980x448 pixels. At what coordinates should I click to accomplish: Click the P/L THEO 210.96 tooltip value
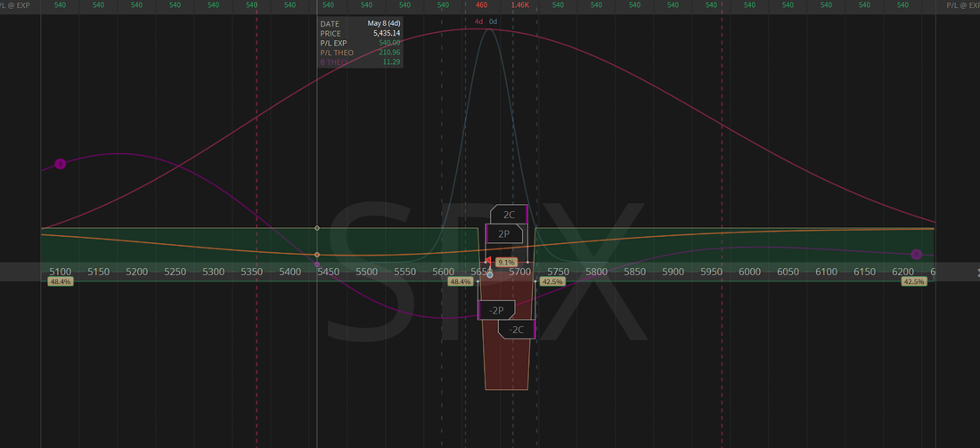(x=389, y=53)
